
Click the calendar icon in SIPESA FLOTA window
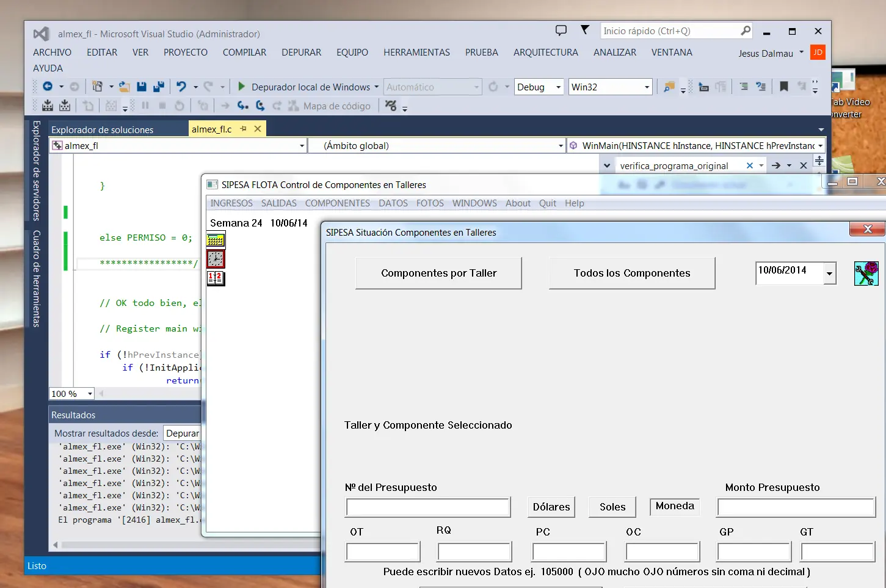[216, 239]
